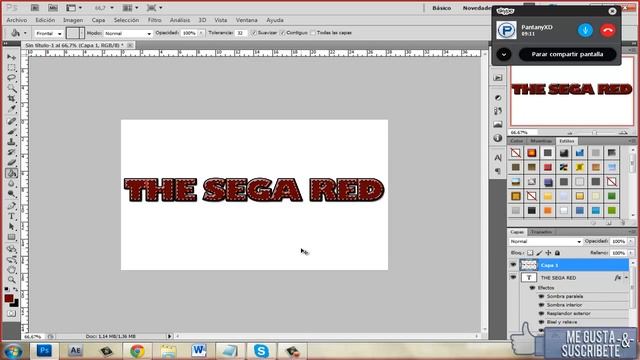Screen dimensions: 640x360
Task: Open the Frontal fill source dropdown
Action: (x=49, y=33)
